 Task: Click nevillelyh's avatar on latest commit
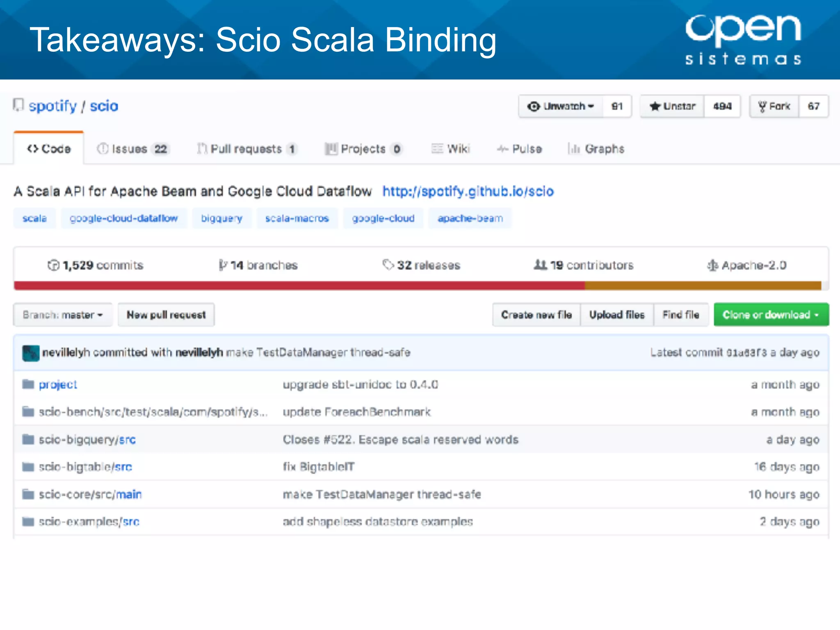point(31,353)
